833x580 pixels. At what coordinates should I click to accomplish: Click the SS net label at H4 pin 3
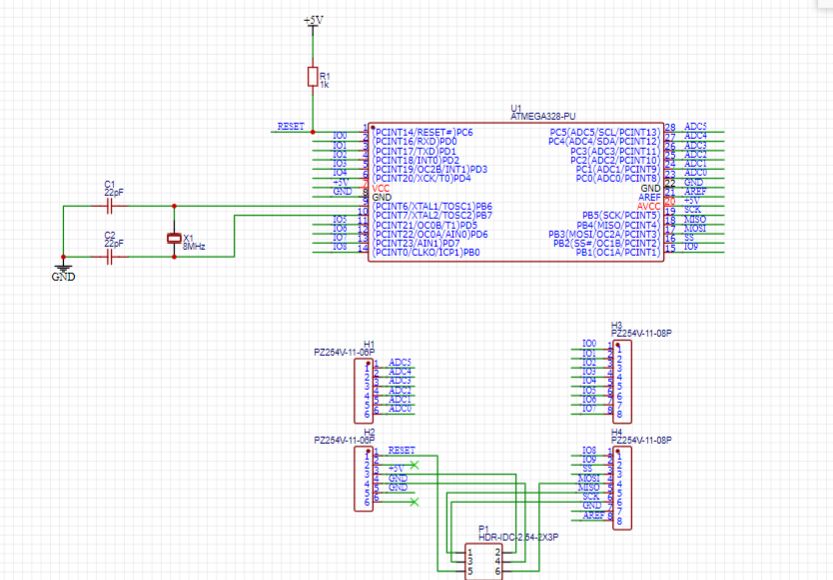coord(587,469)
